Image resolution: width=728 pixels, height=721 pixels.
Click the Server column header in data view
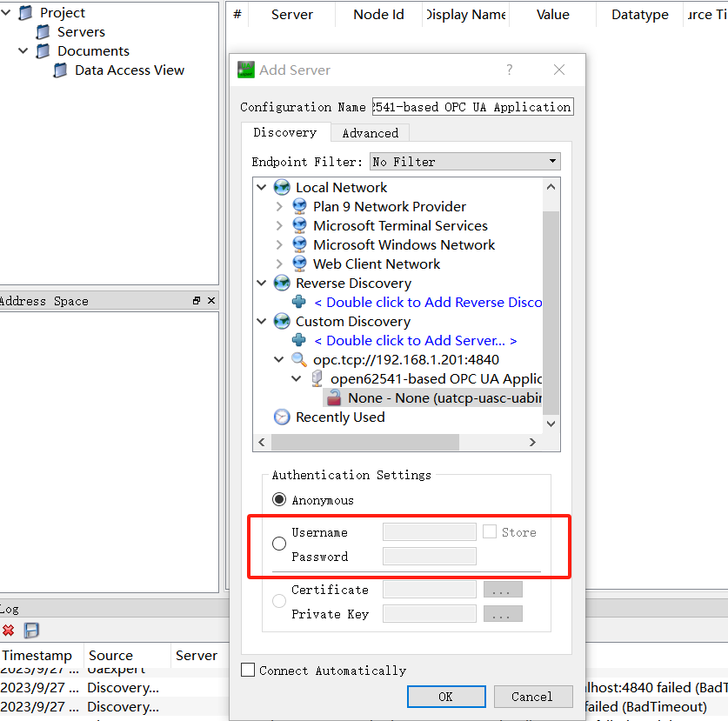(292, 15)
